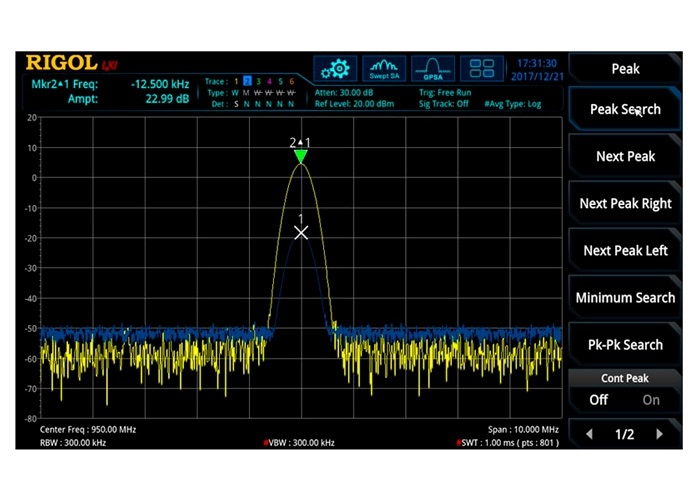Click the Mkr2 frequency readout value

click(x=162, y=83)
